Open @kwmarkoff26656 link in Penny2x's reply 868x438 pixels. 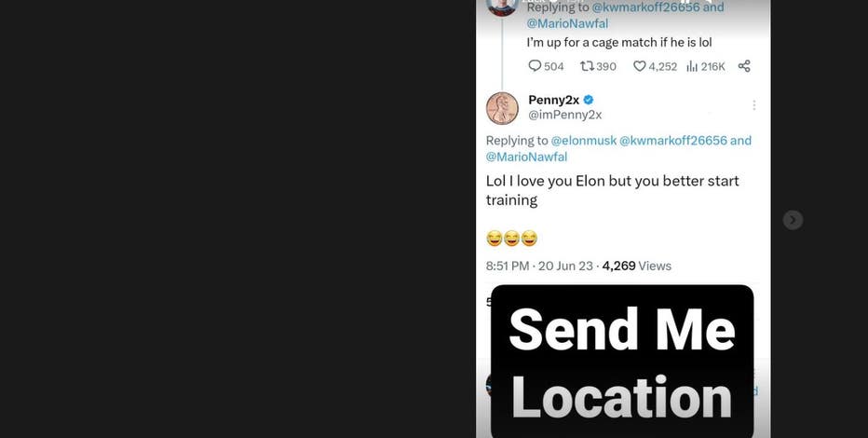[x=673, y=141]
